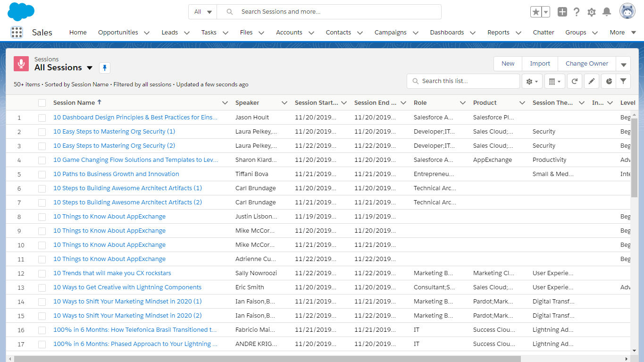
Task: Open the App Launcher grid icon
Action: coord(17,32)
